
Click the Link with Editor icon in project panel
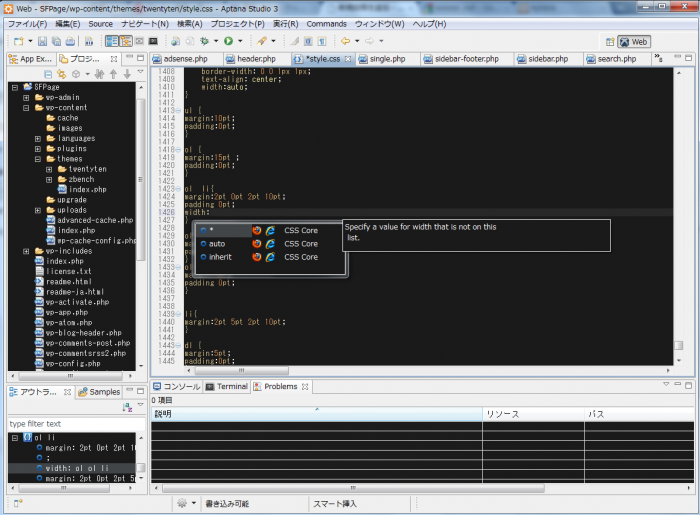pos(62,74)
